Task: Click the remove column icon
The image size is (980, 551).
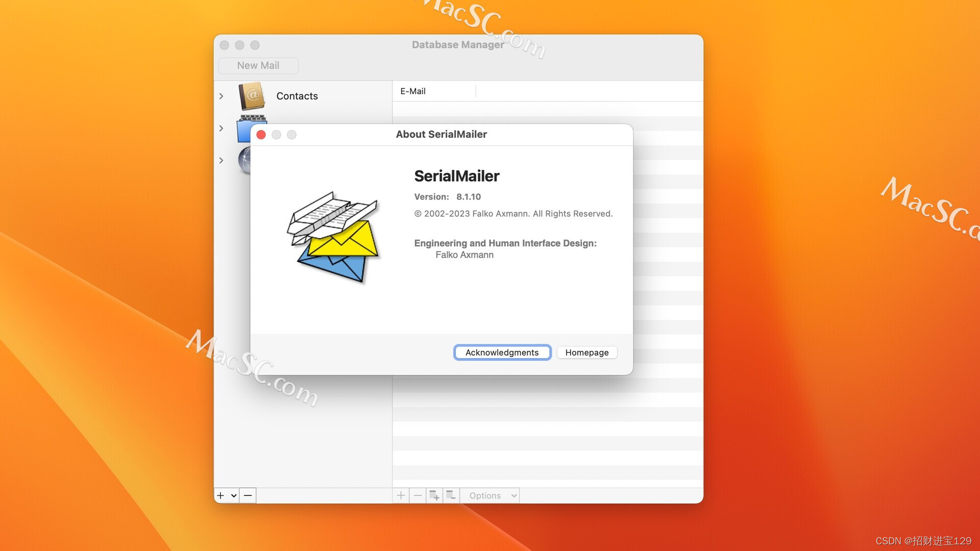Action: pos(451,495)
